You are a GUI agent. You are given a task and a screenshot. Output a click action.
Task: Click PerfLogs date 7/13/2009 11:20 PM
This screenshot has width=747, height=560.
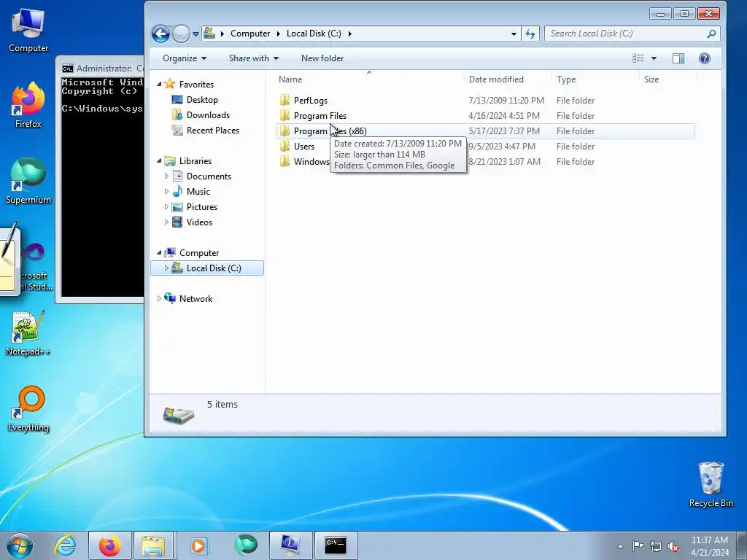coord(506,101)
